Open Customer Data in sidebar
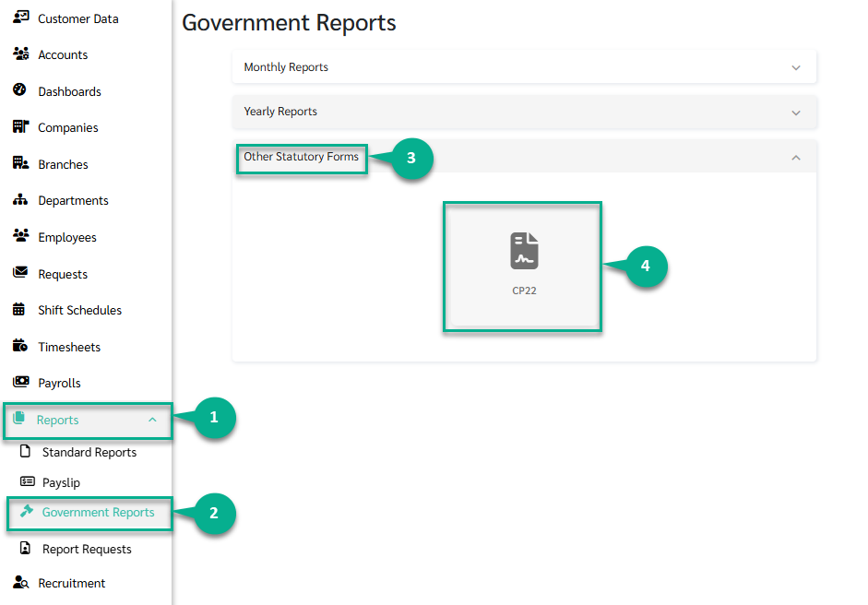The image size is (868, 605). coord(78,18)
